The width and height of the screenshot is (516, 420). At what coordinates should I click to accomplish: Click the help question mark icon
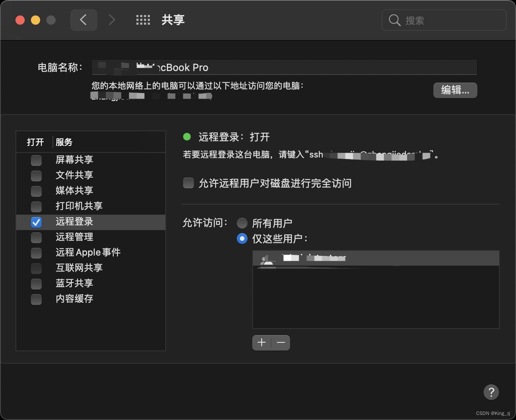pos(491,392)
